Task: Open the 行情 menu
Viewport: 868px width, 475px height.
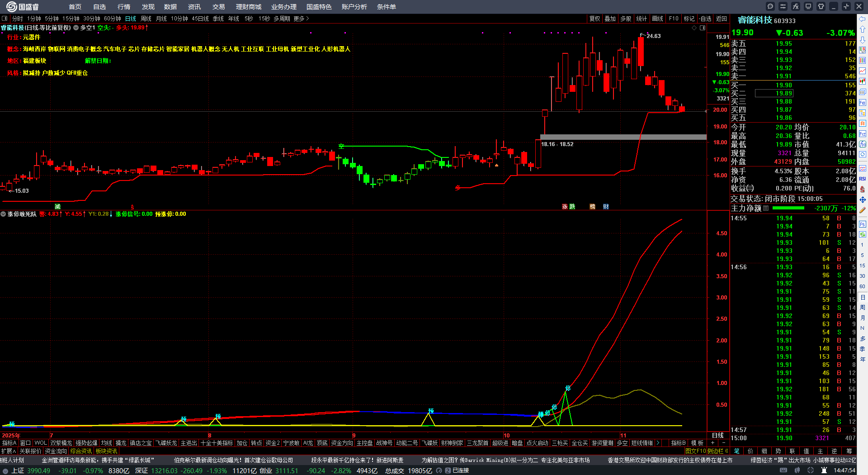Action: 124,7
